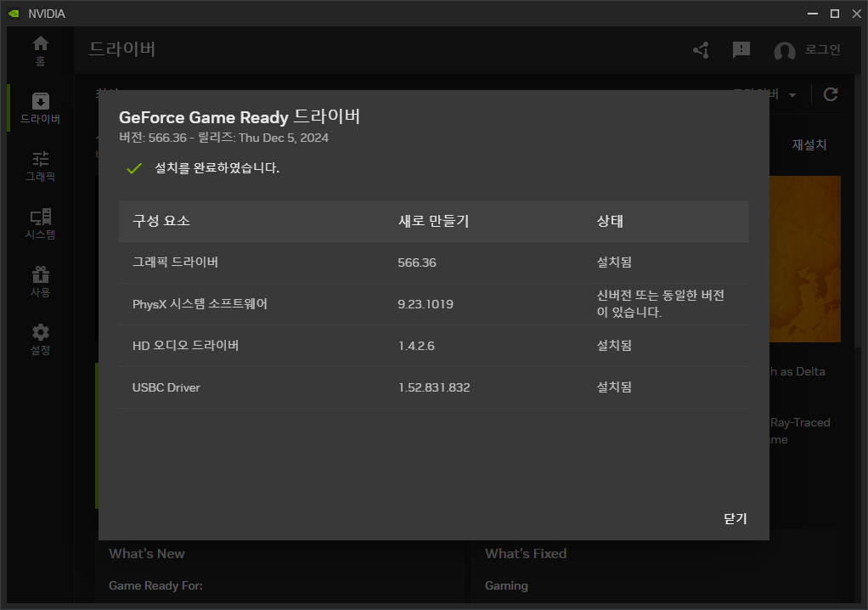868x610 pixels.
Task: Refresh drivers with the reload icon
Action: (831, 94)
